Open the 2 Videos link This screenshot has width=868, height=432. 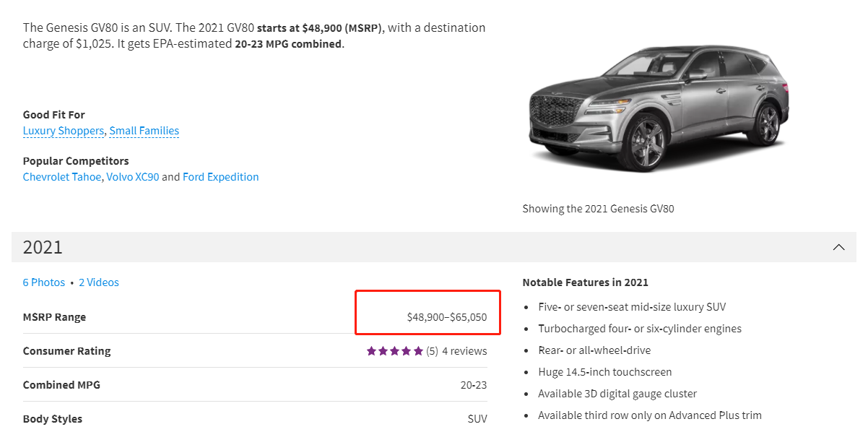99,282
